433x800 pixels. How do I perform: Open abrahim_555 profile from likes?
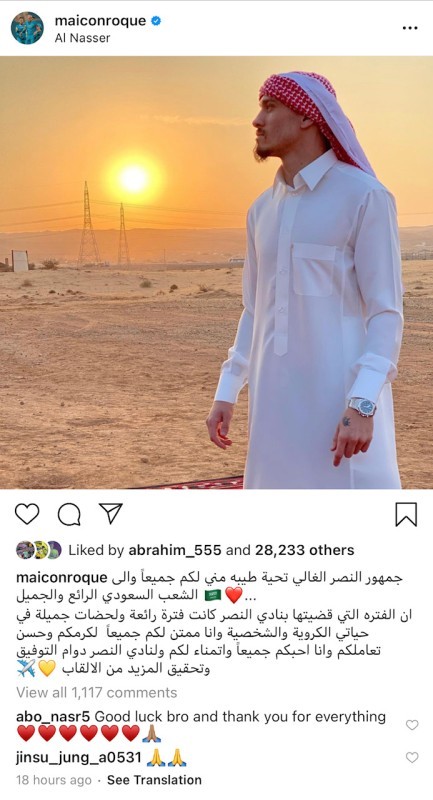point(175,550)
